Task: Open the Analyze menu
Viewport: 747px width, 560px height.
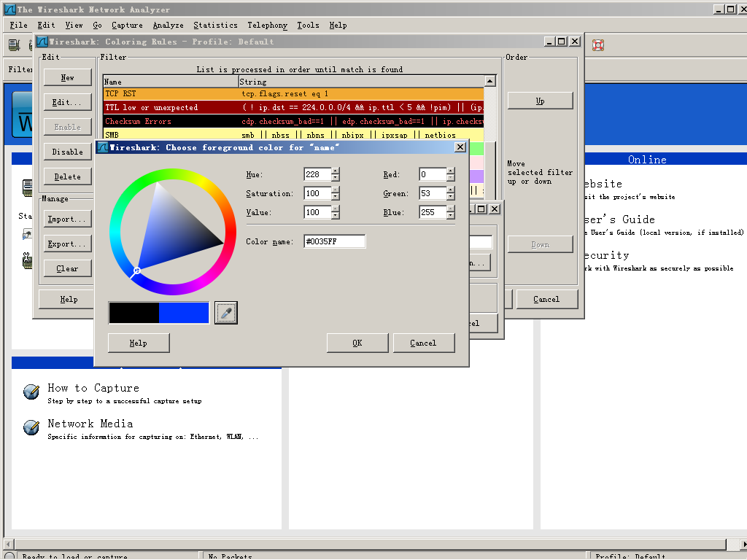Action: pyautogui.click(x=169, y=26)
